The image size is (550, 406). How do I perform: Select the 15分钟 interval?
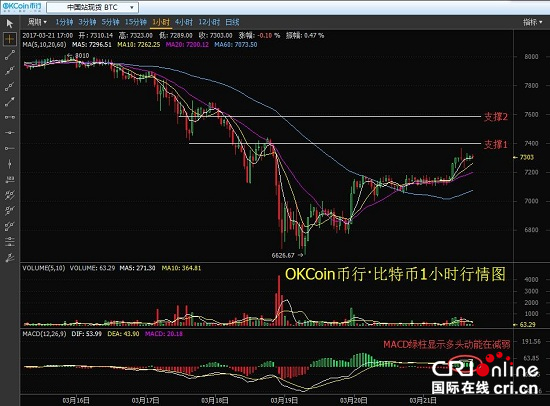(x=135, y=22)
